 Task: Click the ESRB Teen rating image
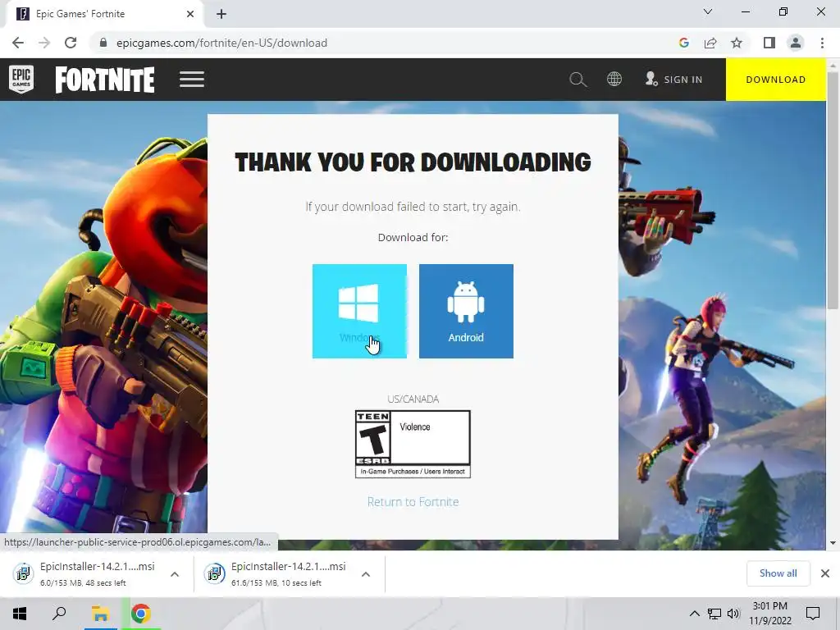pyautogui.click(x=413, y=444)
